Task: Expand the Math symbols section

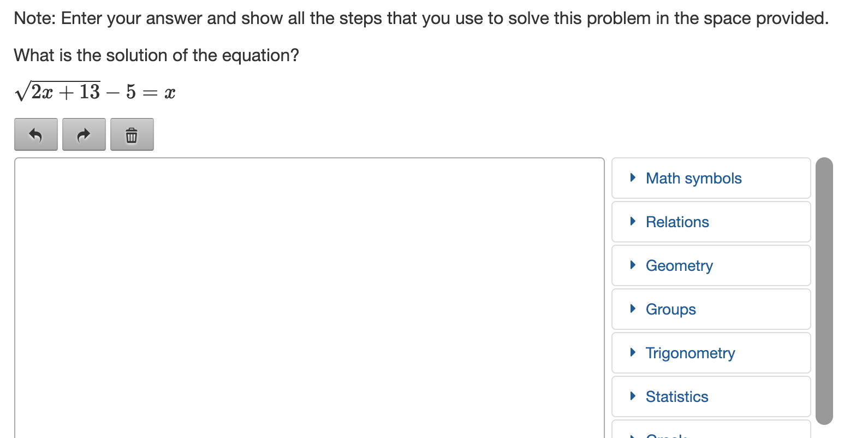Action: point(711,178)
